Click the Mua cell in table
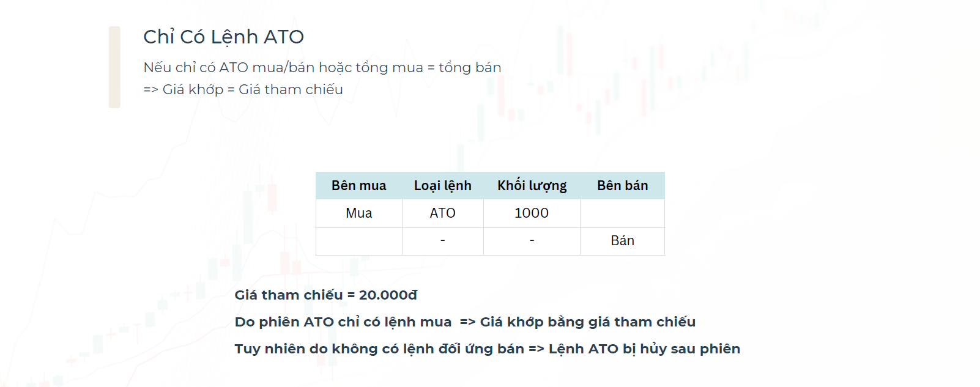This screenshot has width=980, height=387. 359,213
